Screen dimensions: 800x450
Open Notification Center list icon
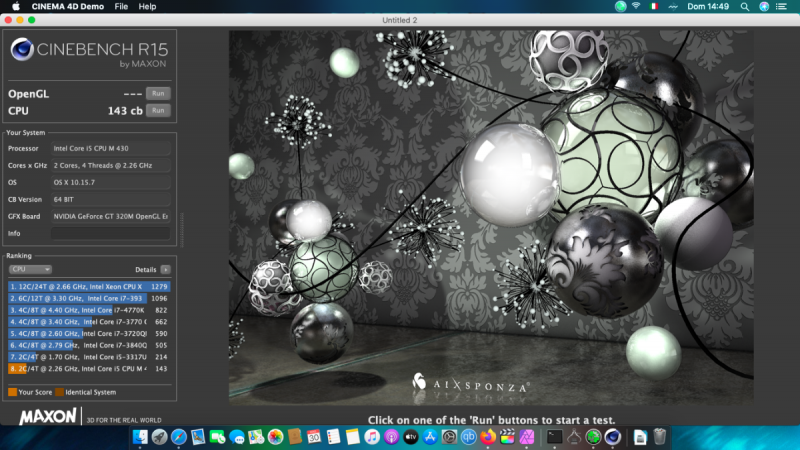click(x=786, y=6)
